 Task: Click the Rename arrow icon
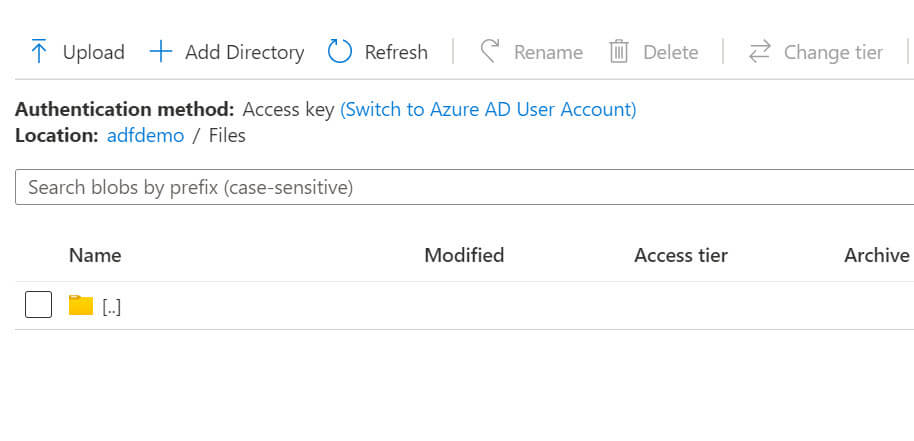pos(490,52)
